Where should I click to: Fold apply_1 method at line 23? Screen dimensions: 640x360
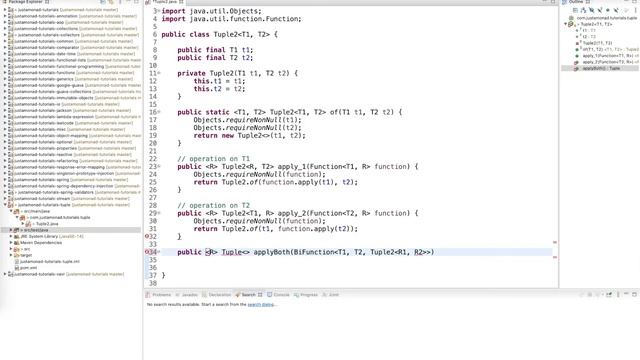coord(159,167)
